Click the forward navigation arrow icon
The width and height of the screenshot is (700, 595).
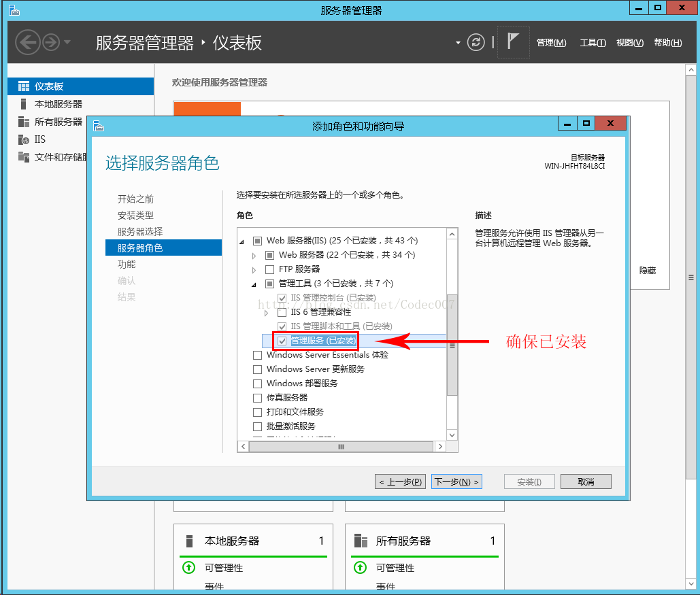(51, 42)
